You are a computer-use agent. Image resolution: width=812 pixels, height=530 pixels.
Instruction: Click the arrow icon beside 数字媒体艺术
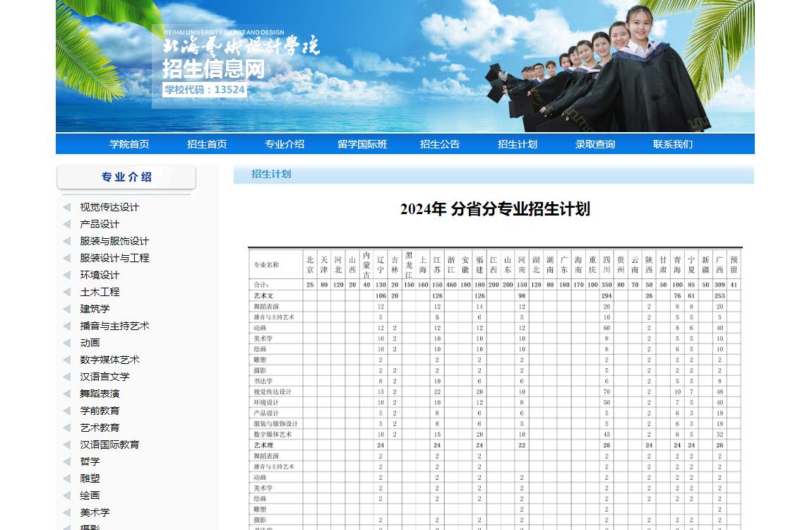tap(67, 360)
